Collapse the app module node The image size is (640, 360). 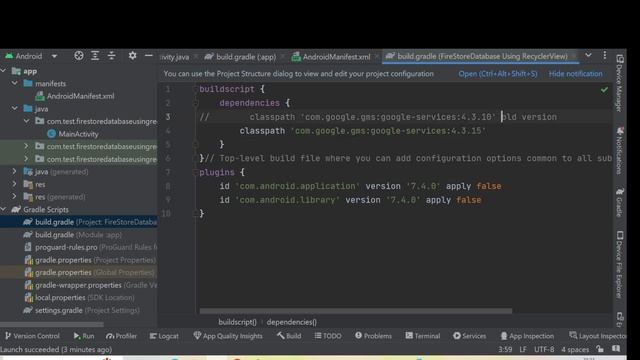pos(4,71)
